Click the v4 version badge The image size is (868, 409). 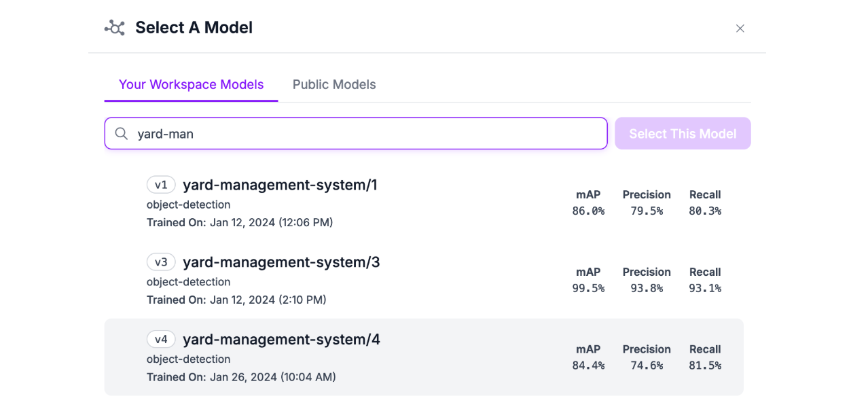tap(161, 340)
